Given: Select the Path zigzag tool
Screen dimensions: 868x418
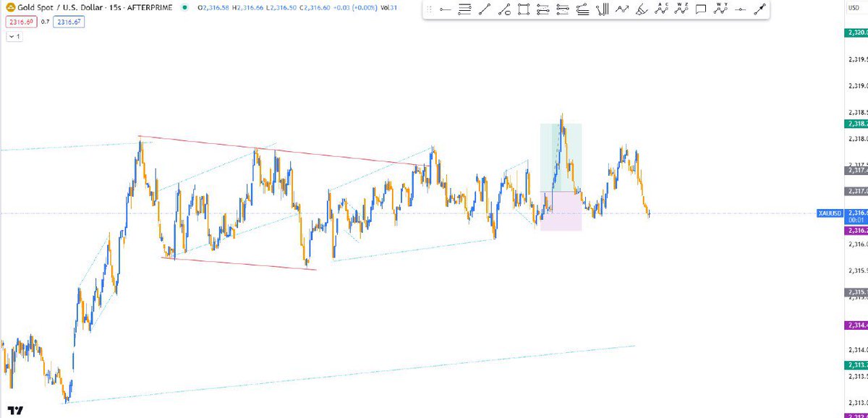Looking at the screenshot, I should pyautogui.click(x=621, y=10).
